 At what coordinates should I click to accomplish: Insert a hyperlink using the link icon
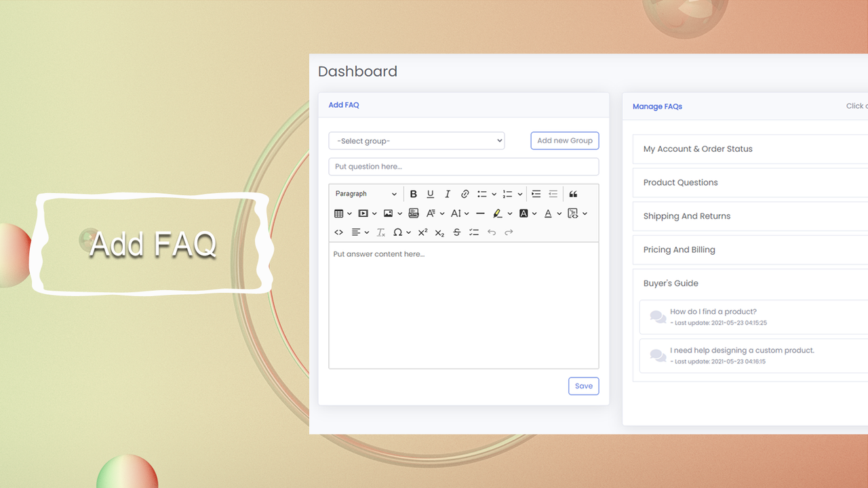pos(465,194)
